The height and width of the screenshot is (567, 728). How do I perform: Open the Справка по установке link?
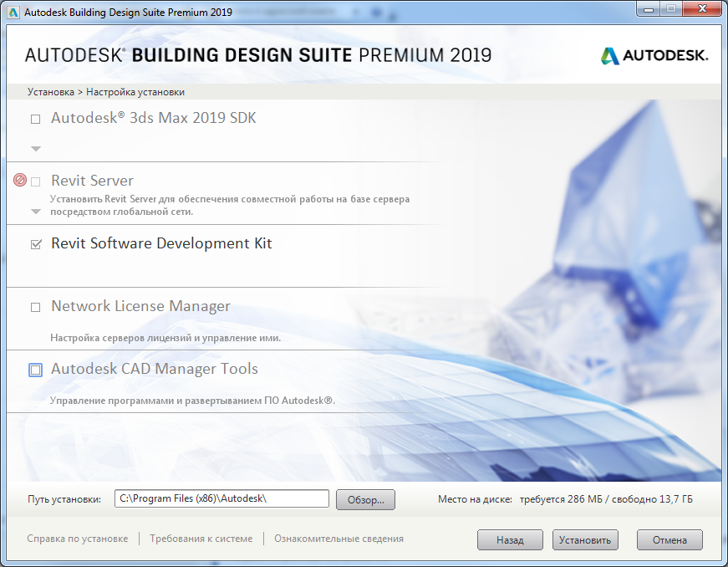[x=78, y=539]
